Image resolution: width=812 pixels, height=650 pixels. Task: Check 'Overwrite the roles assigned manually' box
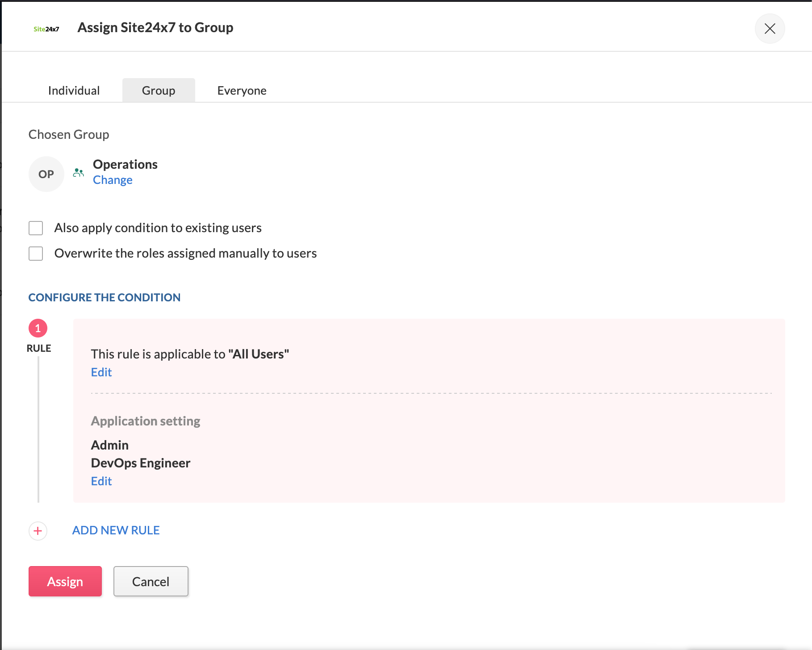tap(36, 254)
